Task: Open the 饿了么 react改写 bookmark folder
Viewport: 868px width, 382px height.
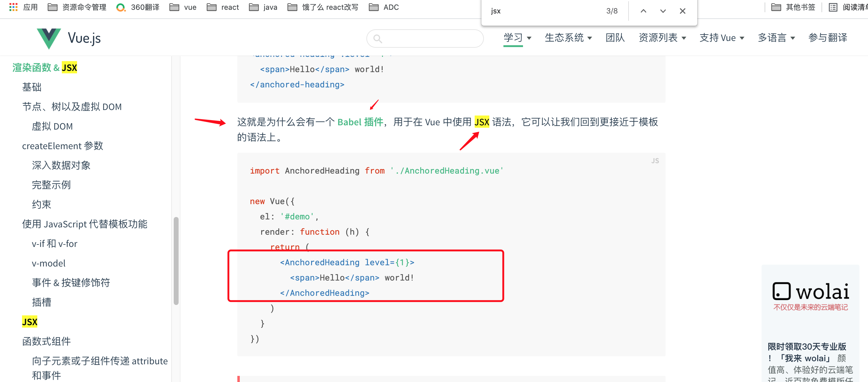Action: pos(323,7)
